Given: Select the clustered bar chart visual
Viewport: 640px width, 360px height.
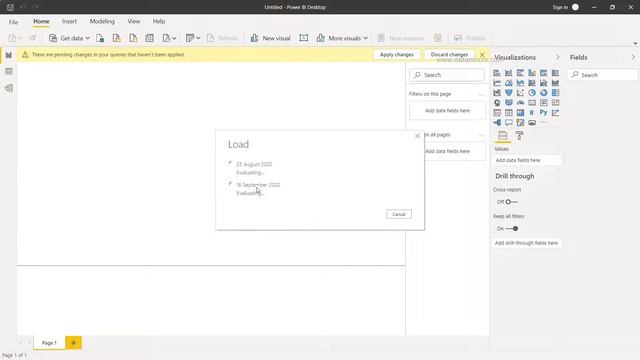Looking at the screenshot, I should tap(520, 73).
